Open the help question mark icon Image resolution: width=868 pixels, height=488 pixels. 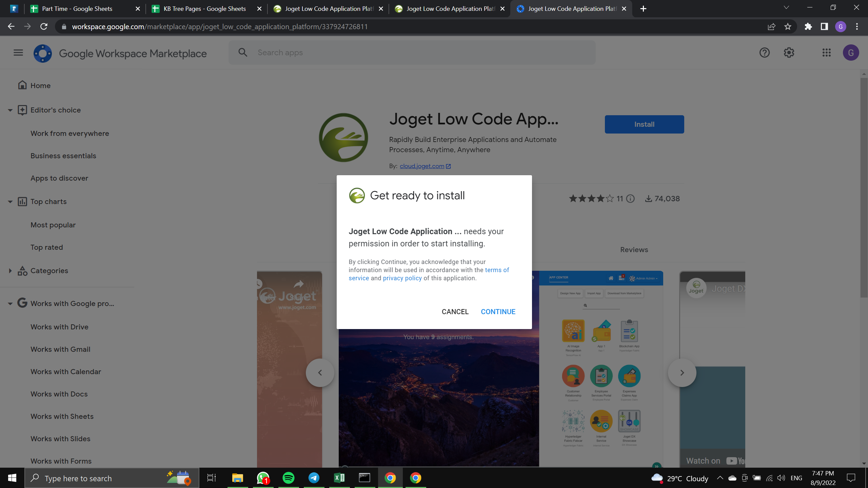tap(764, 53)
